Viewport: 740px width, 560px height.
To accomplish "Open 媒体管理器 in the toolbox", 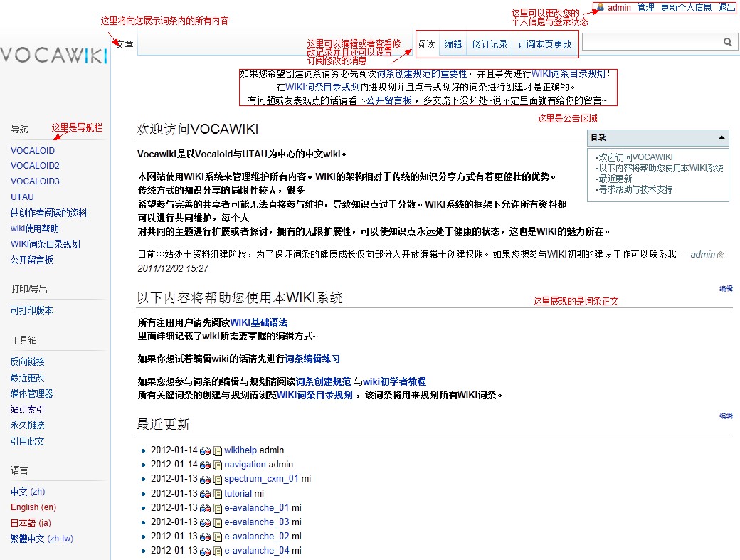I will (31, 393).
